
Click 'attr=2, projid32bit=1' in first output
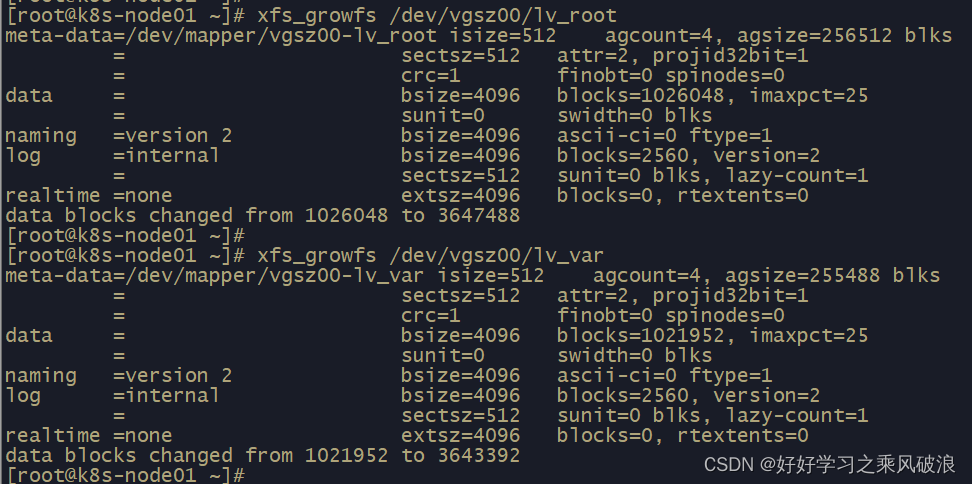click(683, 56)
